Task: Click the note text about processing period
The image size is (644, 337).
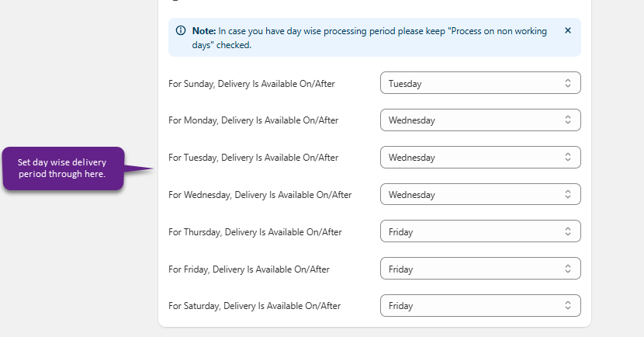Action: 372,38
